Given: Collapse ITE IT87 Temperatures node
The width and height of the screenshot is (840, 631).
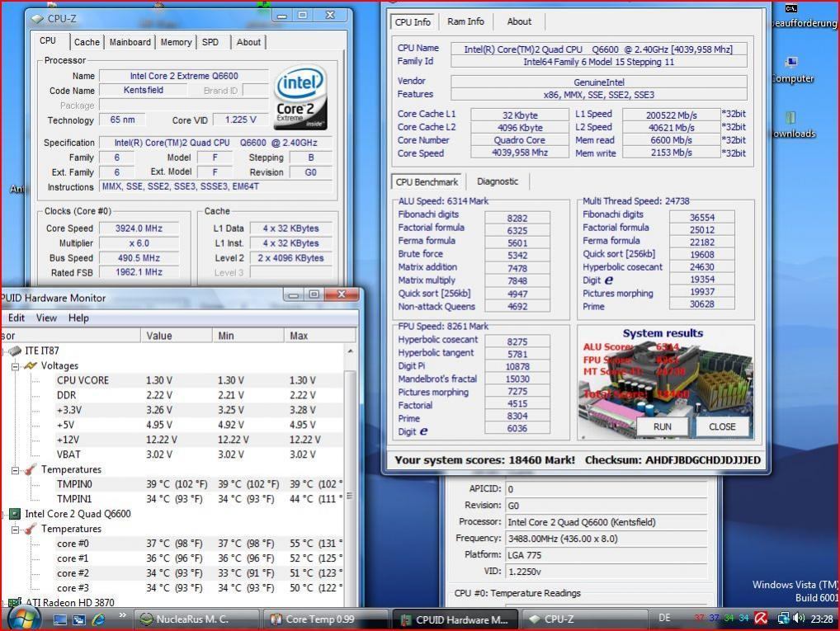Looking at the screenshot, I should click(x=16, y=470).
